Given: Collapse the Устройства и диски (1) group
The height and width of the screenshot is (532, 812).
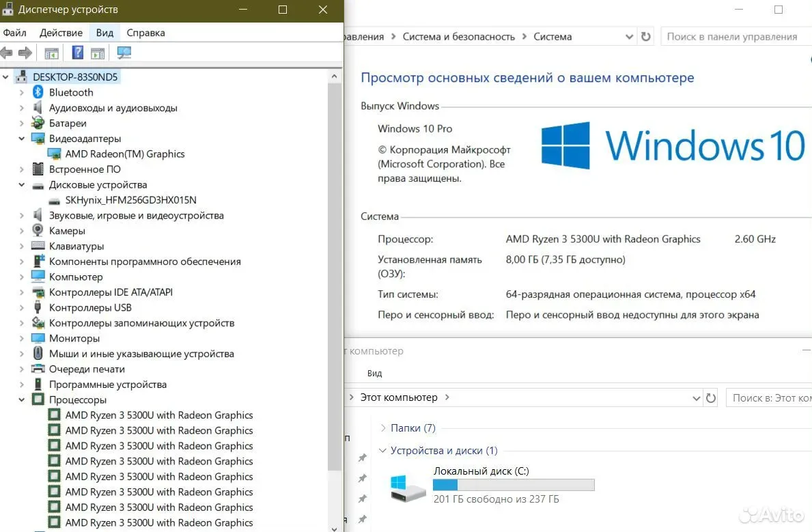Looking at the screenshot, I should coord(382,451).
